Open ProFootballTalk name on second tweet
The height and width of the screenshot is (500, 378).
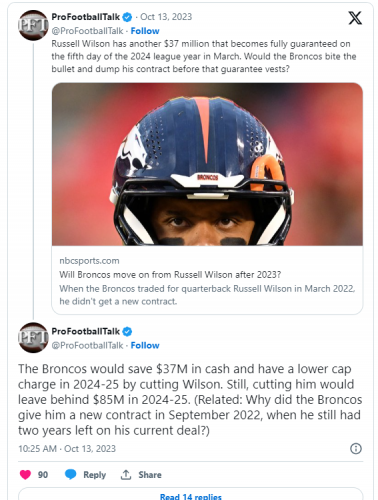pyautogui.click(x=86, y=331)
